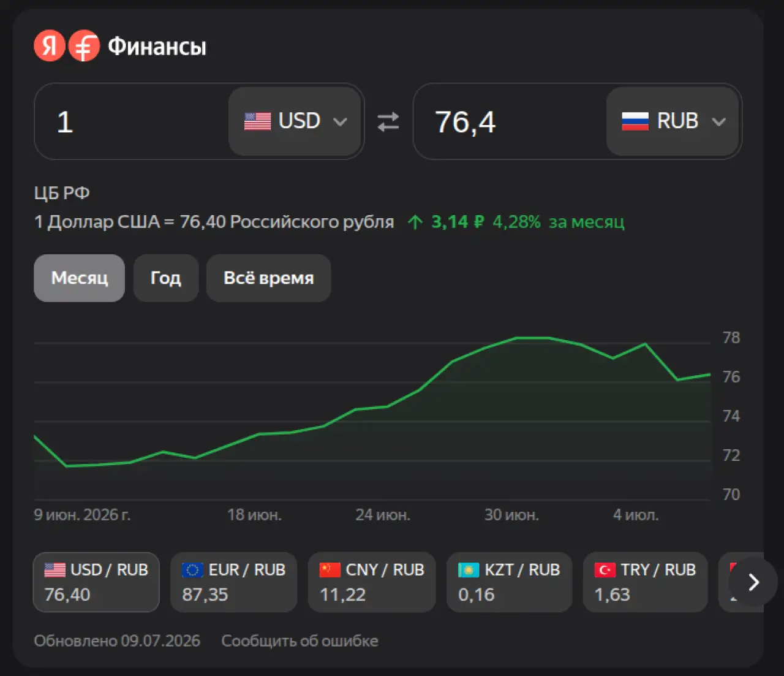Click the "87,35" EUR rate value

[x=205, y=594]
